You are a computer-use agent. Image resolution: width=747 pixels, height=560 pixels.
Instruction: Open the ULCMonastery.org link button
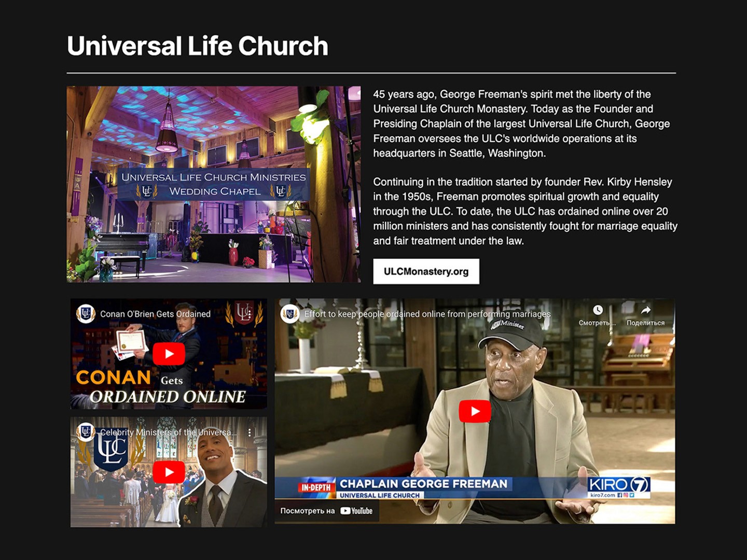[426, 271]
